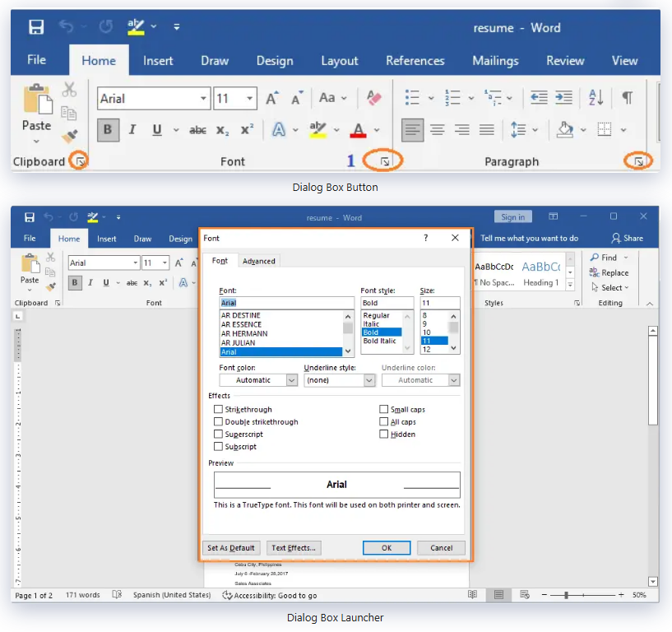Open References tab in enlarged top ribbon
Image resolution: width=672 pixels, height=632 pixels.
point(415,60)
